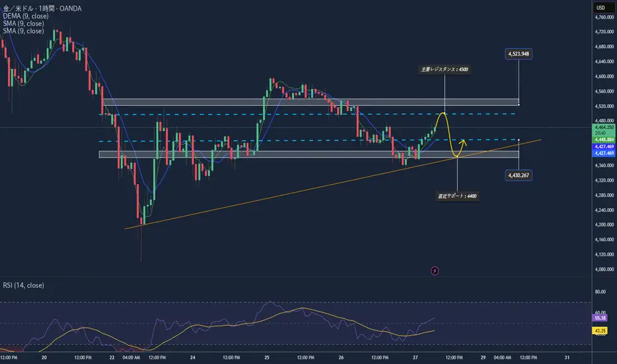Click the 80.00 level on RSI scale
Screen dimensions: 617x364
(600, 292)
